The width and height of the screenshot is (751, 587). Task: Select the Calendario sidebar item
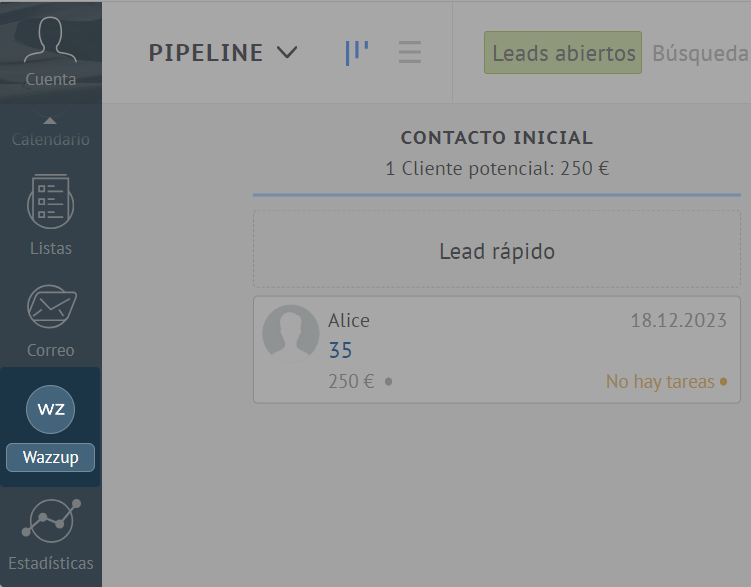[50, 139]
